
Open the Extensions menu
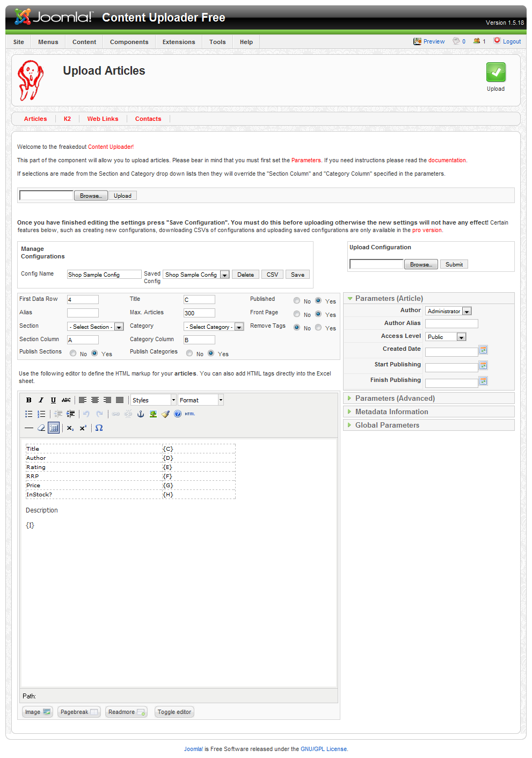pyautogui.click(x=179, y=42)
